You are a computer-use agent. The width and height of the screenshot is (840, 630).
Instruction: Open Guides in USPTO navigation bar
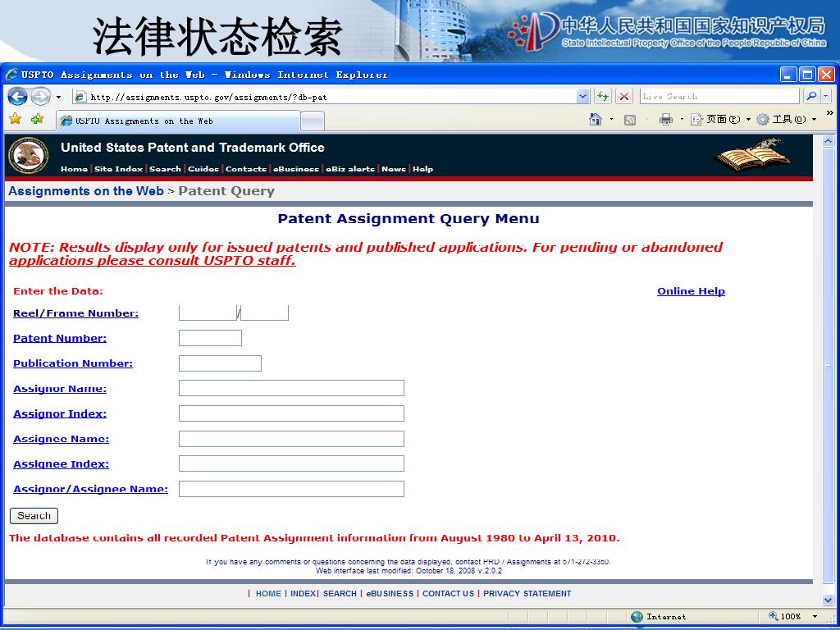203,169
